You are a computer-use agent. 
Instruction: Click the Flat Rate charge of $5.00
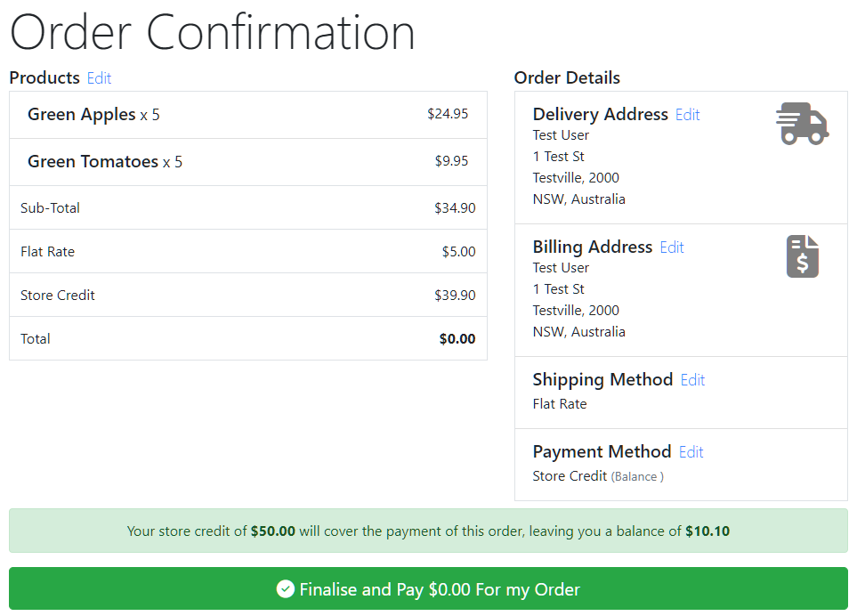(458, 251)
